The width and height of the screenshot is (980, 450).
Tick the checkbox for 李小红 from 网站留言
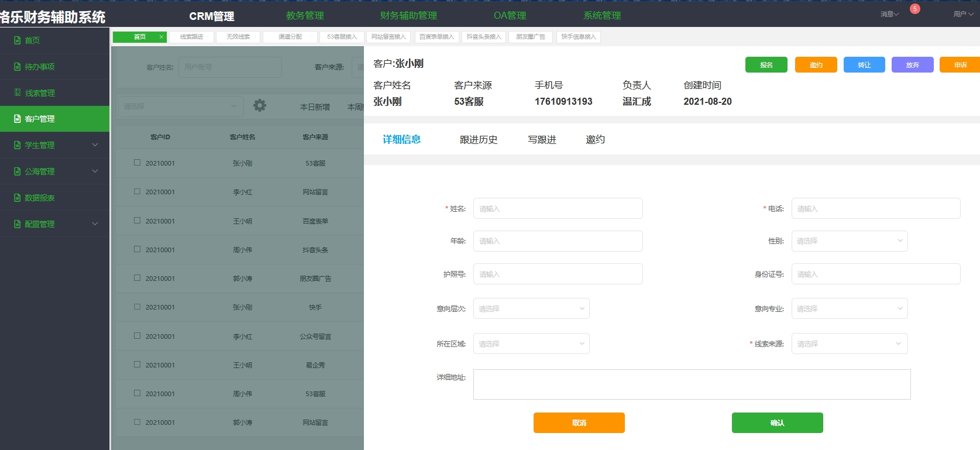coord(137,191)
